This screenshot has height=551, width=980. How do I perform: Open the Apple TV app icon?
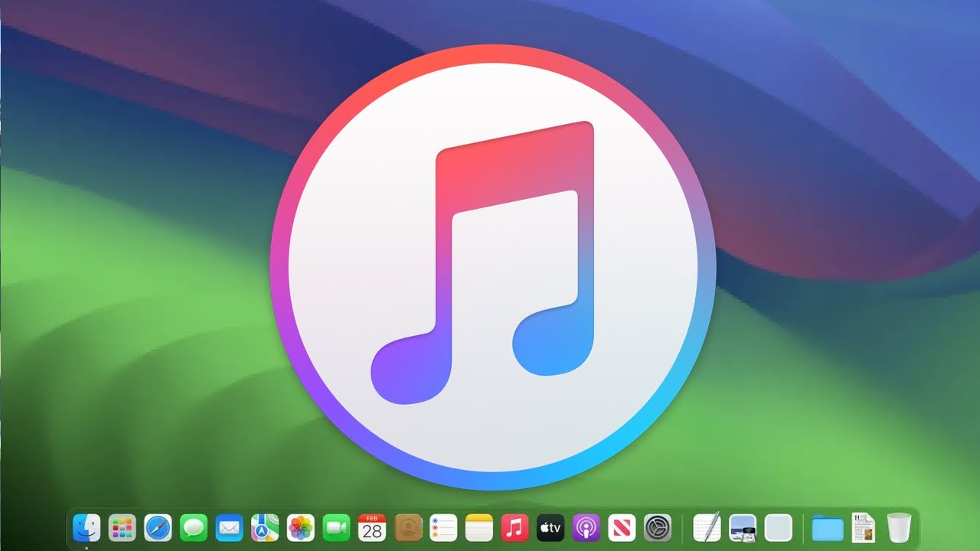pos(550,527)
